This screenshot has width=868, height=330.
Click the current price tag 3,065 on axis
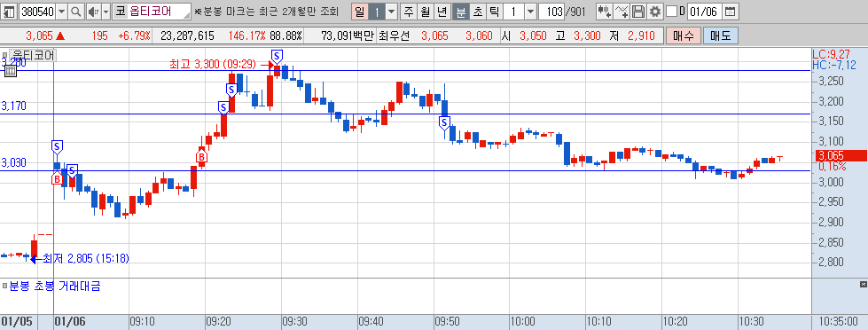pos(840,155)
